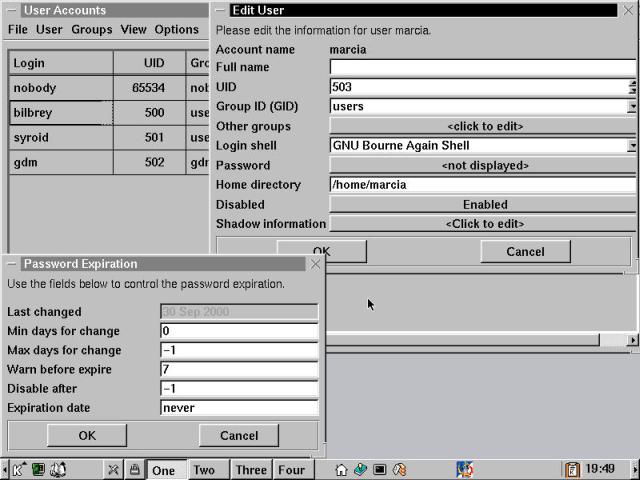This screenshot has height=480, width=640.
Task: Expand the Group ID dropdown showing users
Action: click(632, 107)
